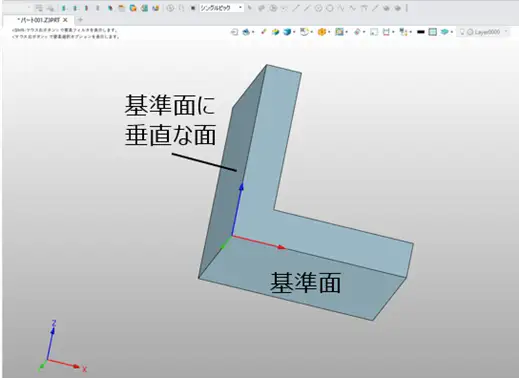
Task: Pick the black line color swatch
Action: [x=421, y=32]
